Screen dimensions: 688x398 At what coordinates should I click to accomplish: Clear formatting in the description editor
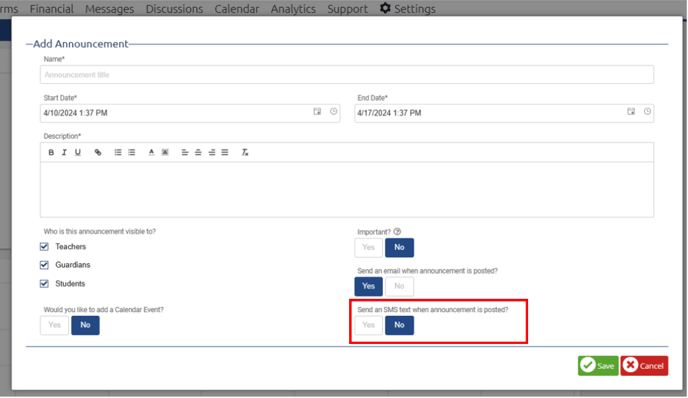(245, 152)
